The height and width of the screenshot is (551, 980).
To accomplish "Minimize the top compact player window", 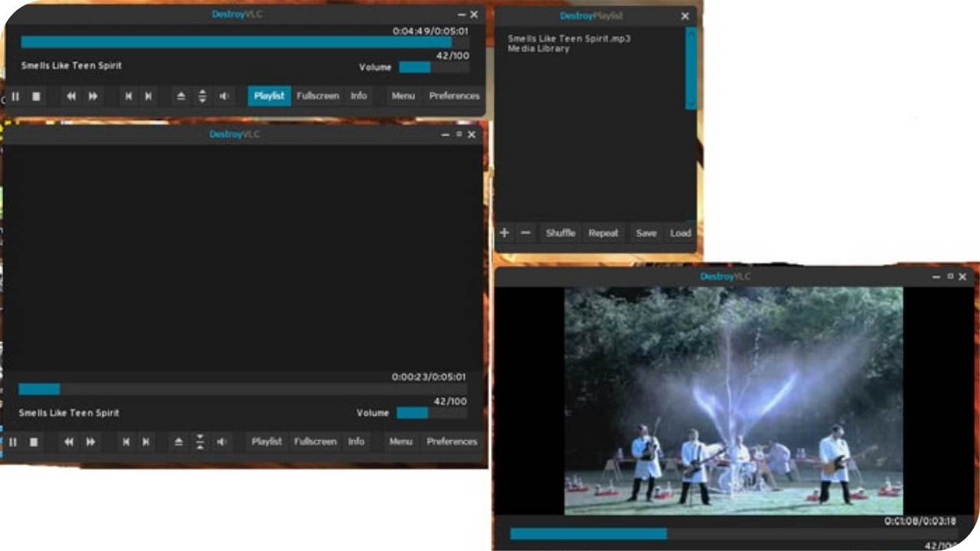I will (462, 15).
